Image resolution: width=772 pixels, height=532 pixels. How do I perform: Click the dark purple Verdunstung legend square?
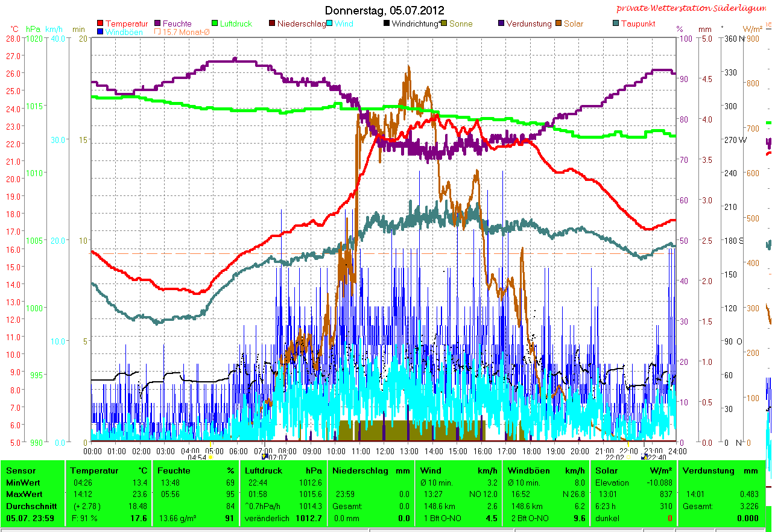pyautogui.click(x=501, y=24)
